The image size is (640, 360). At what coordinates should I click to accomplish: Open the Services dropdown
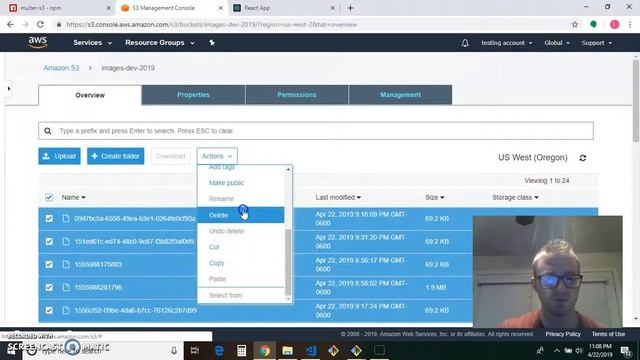click(92, 42)
